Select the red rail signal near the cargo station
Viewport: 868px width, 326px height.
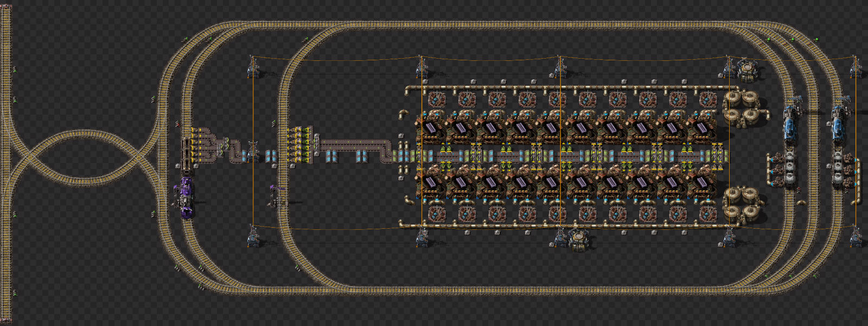coord(177,124)
